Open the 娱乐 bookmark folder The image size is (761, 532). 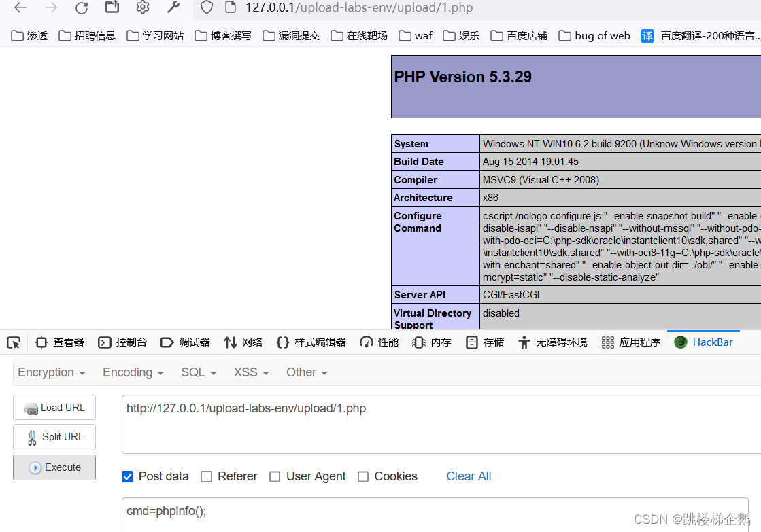(461, 36)
